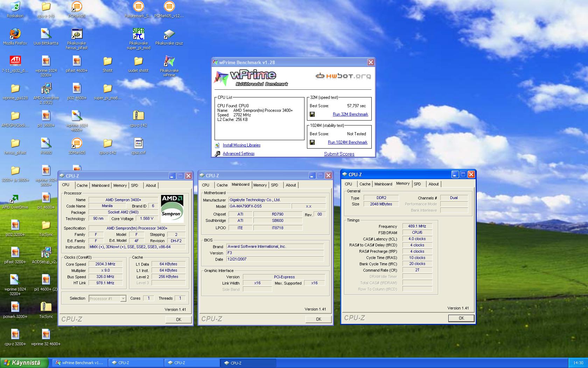Switch to Cache tab in CPU-Z CPU window
Screen dimensions: 588x368
82,185
